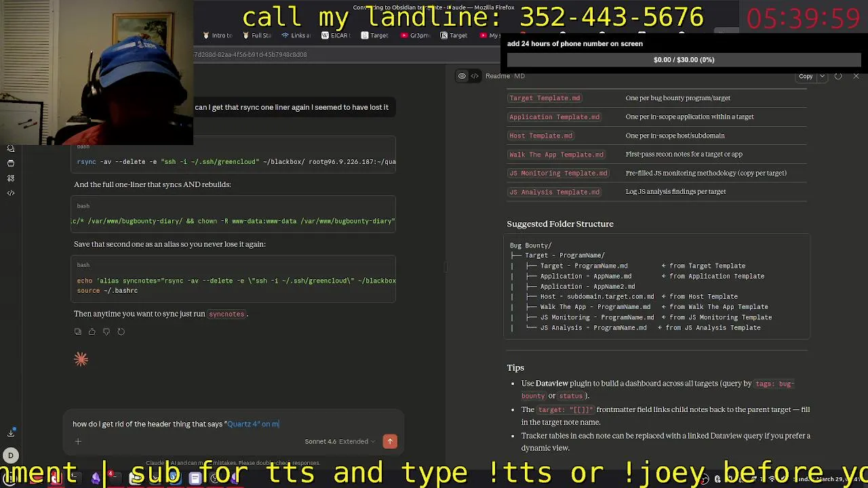Reload the Readme artifact
Viewport: 868px width, 488px height.
(x=838, y=76)
